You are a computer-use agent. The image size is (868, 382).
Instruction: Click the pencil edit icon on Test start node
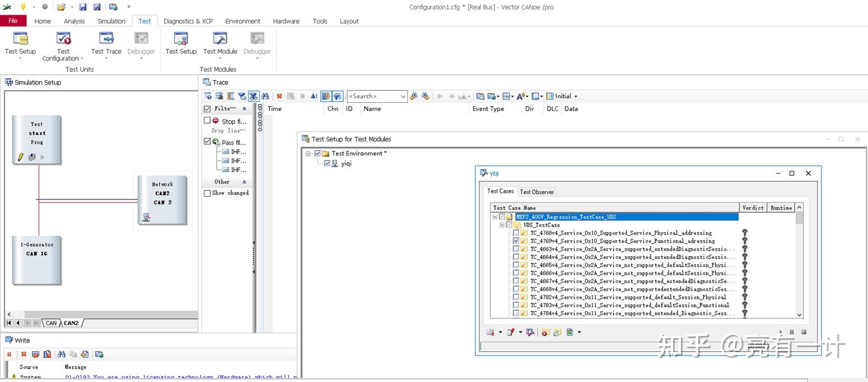click(21, 157)
